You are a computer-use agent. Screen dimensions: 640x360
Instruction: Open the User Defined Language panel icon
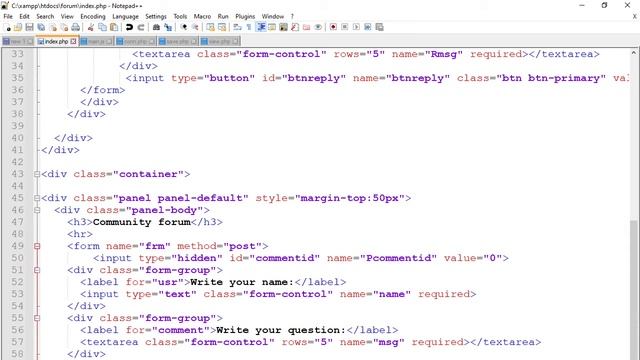272,27
